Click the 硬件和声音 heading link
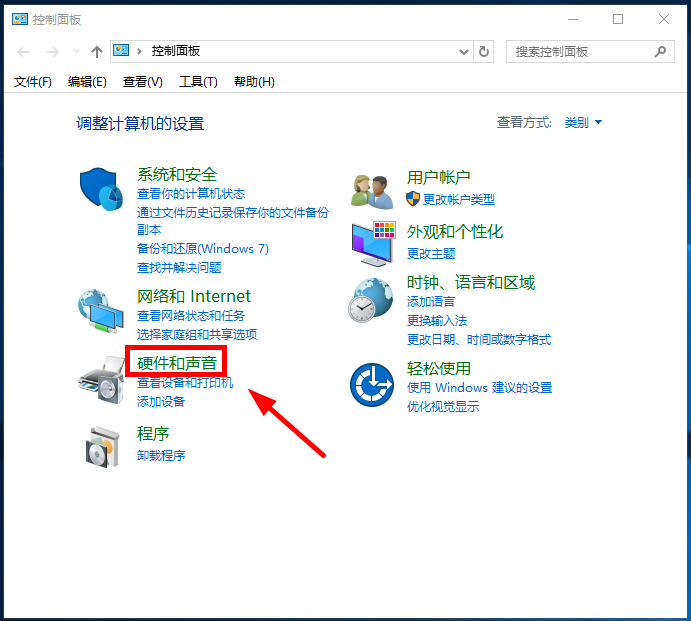Screen dimensions: 691x621 click(177, 362)
